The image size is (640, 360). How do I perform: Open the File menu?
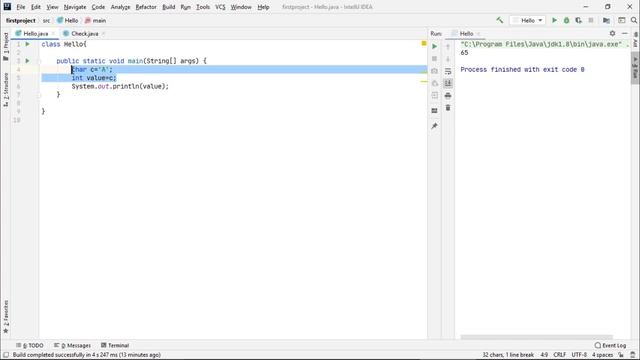point(20,7)
